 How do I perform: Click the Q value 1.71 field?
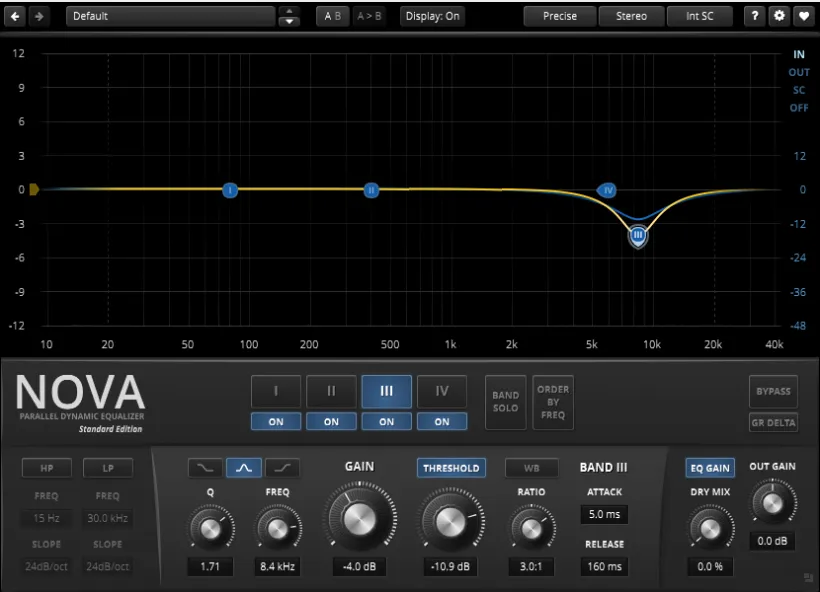tap(210, 566)
